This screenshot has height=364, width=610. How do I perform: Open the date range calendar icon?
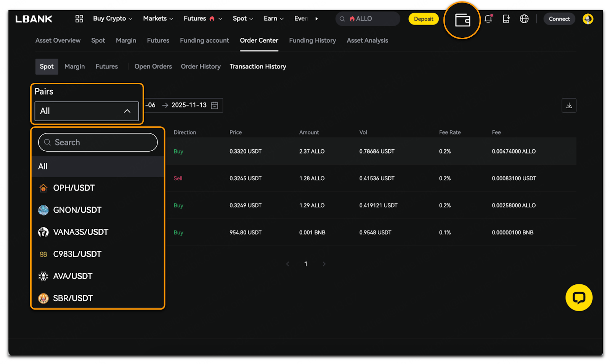pos(215,106)
